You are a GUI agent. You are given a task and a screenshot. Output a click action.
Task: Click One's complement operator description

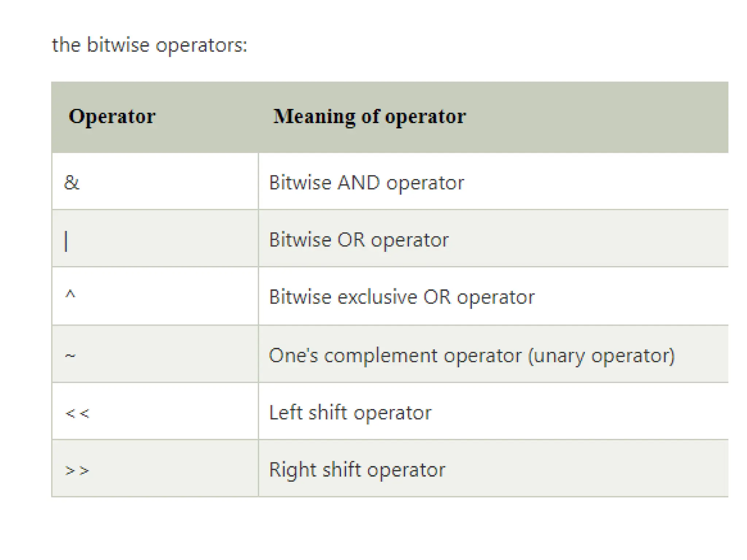click(x=472, y=355)
